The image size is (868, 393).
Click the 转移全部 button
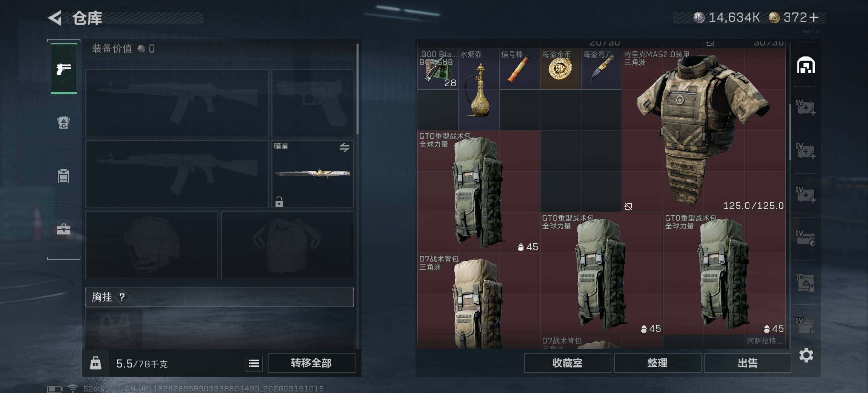tap(311, 363)
